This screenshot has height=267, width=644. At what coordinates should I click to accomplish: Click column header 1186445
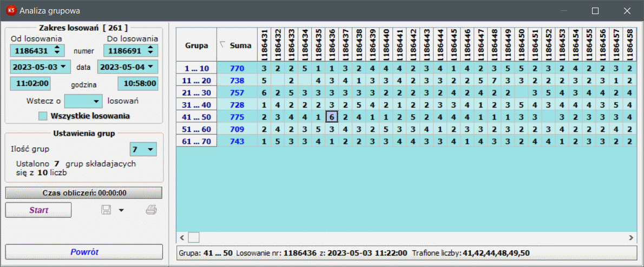pyautogui.click(x=454, y=45)
